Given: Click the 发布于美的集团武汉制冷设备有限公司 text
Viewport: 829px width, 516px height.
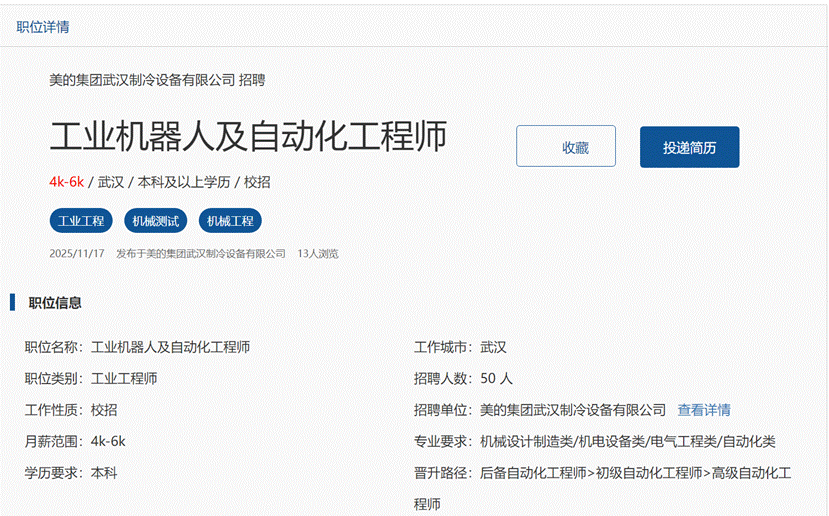Looking at the screenshot, I should (x=200, y=254).
